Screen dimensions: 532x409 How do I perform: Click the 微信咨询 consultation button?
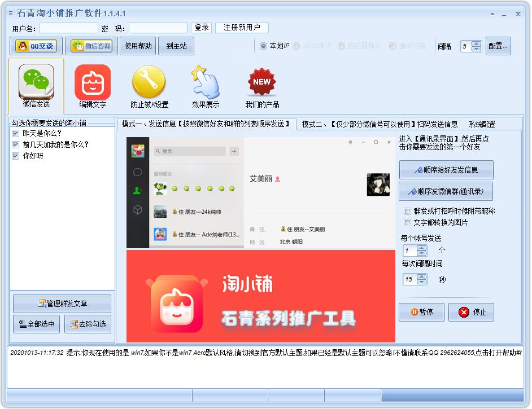91,46
